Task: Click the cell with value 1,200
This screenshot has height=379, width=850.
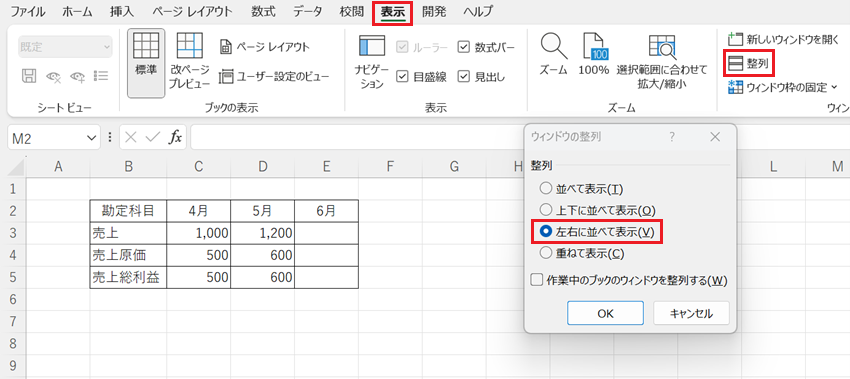Action: (262, 233)
